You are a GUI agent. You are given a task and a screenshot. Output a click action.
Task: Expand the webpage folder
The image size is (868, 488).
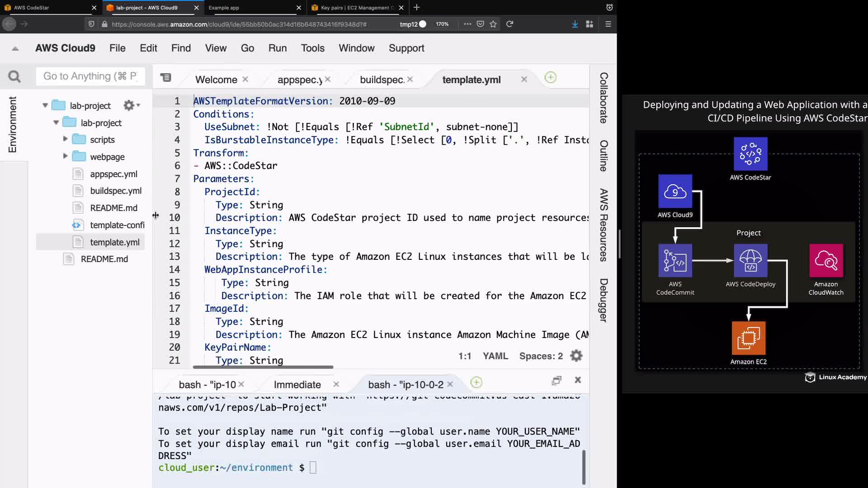click(x=65, y=156)
